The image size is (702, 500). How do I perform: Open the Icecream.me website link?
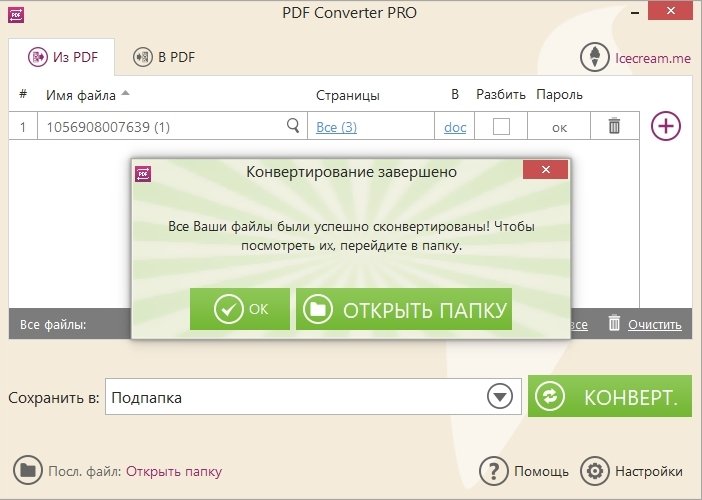pos(653,58)
